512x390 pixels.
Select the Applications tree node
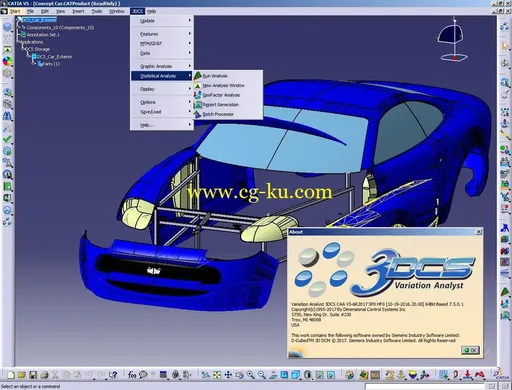32,42
